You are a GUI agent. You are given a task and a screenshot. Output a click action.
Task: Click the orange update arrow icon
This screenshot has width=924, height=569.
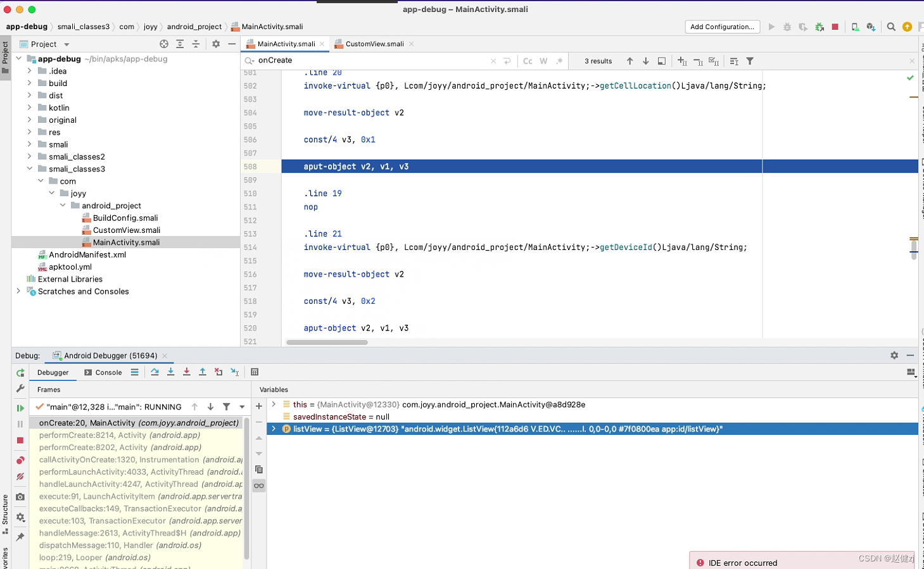pos(907,27)
